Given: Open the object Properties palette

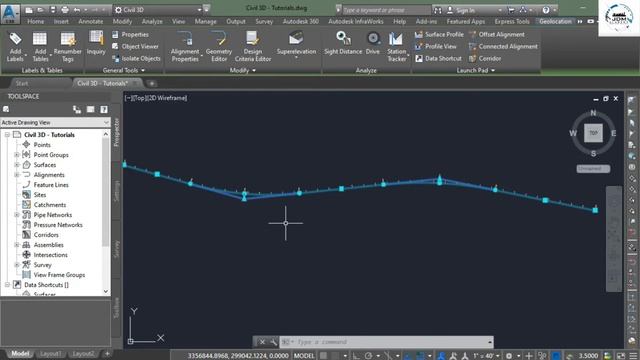Looking at the screenshot, I should pyautogui.click(x=130, y=35).
